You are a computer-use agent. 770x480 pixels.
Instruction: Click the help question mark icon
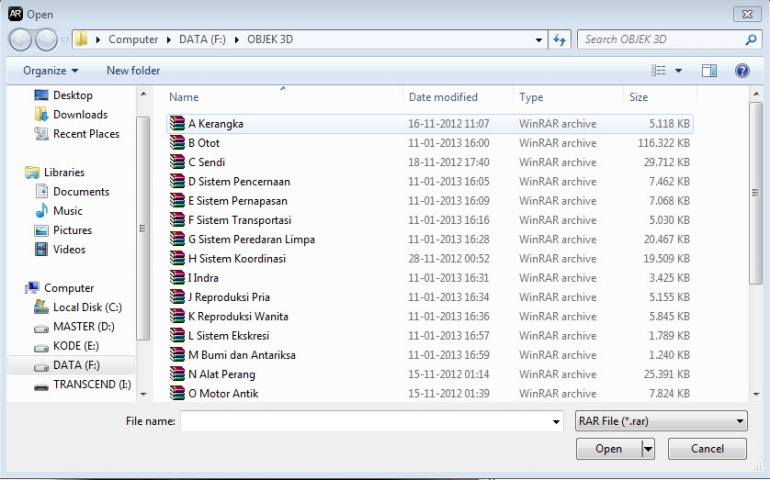tap(742, 71)
